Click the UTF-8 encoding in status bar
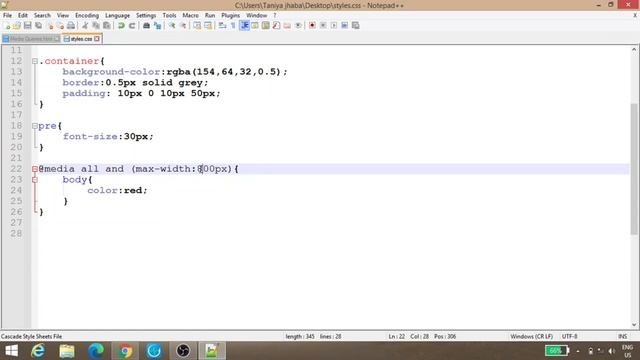Screen dimensions: 640x360 point(570,337)
